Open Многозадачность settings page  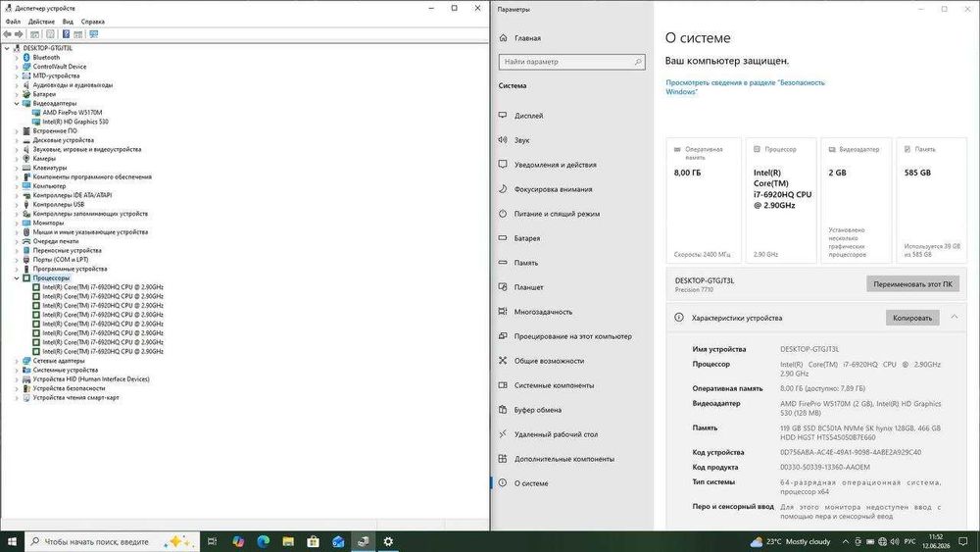tap(543, 312)
